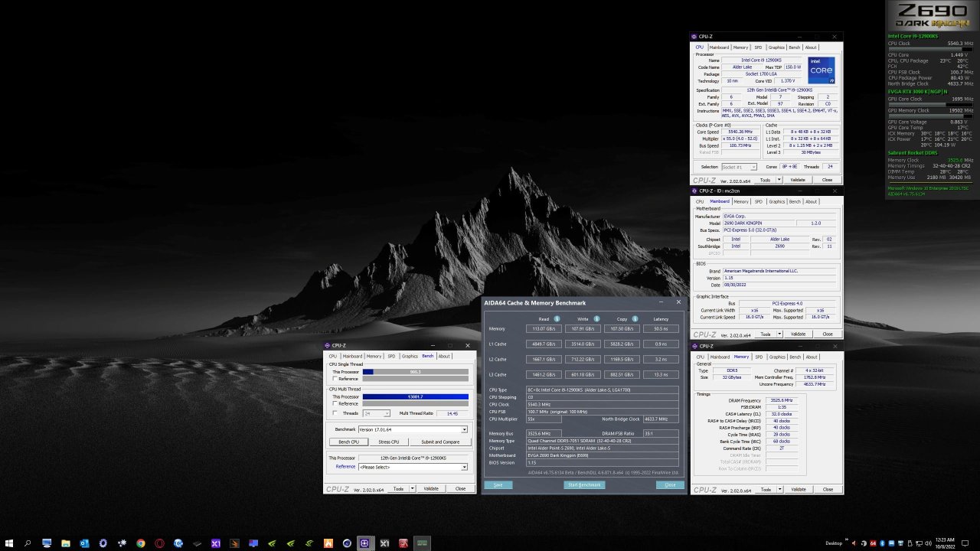Click the Read info icon in AIDA64

pos(557,319)
